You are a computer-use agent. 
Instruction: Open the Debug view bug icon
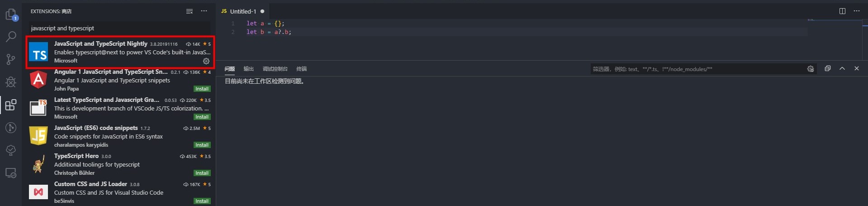(11, 82)
